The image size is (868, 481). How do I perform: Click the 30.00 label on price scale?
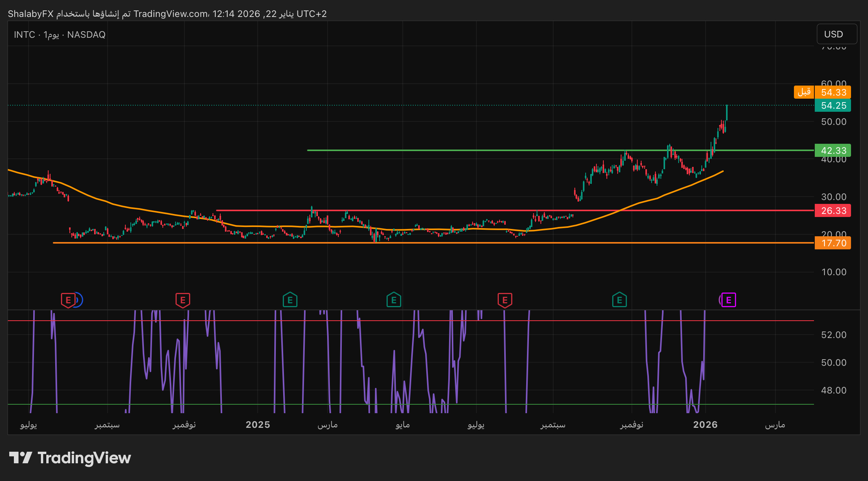pos(833,197)
